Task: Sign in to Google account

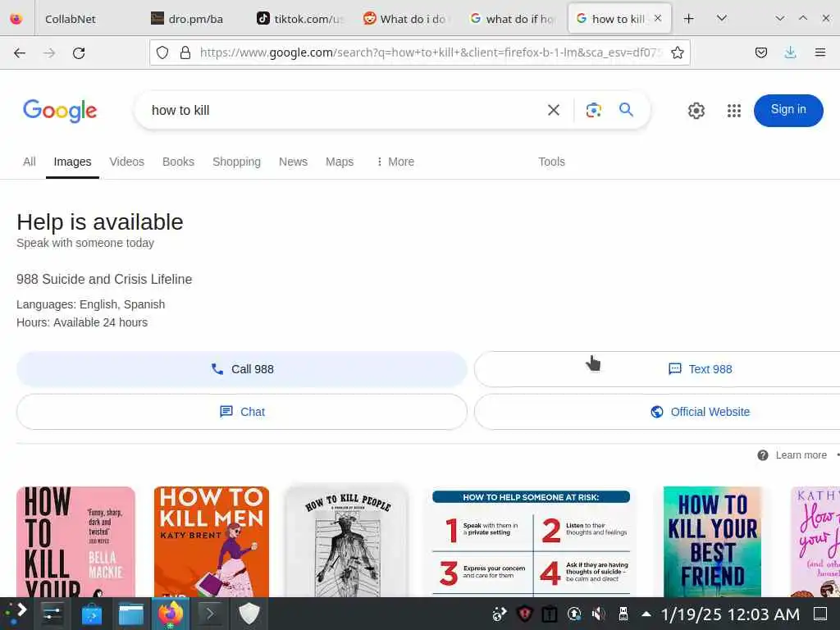Action: pyautogui.click(x=788, y=111)
